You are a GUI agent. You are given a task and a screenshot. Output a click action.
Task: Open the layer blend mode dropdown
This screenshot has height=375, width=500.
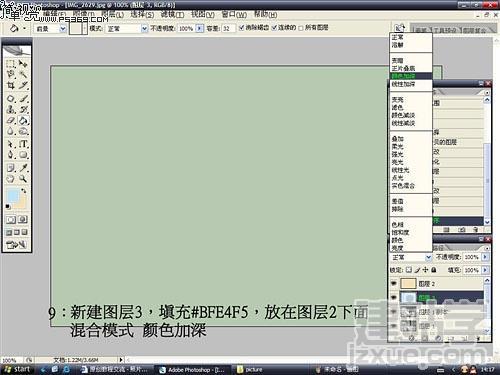pyautogui.click(x=411, y=257)
